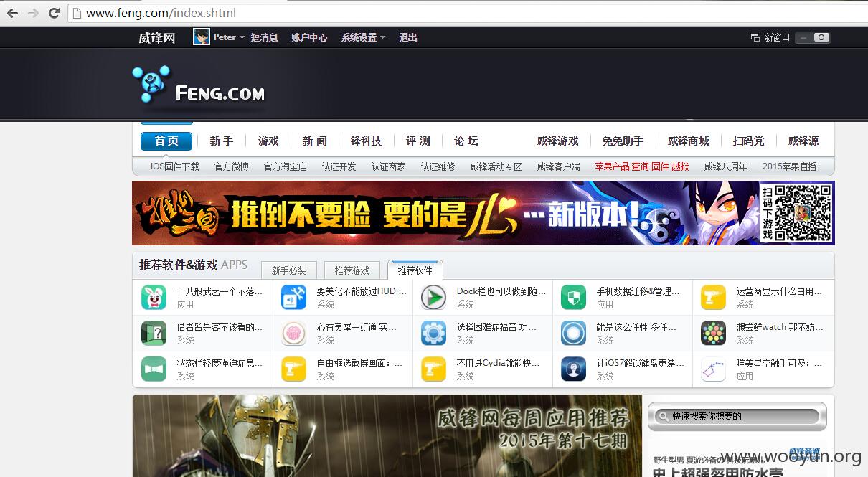This screenshot has height=477, width=868.
Task: Click the 认证开发 sub-link
Action: pos(339,166)
